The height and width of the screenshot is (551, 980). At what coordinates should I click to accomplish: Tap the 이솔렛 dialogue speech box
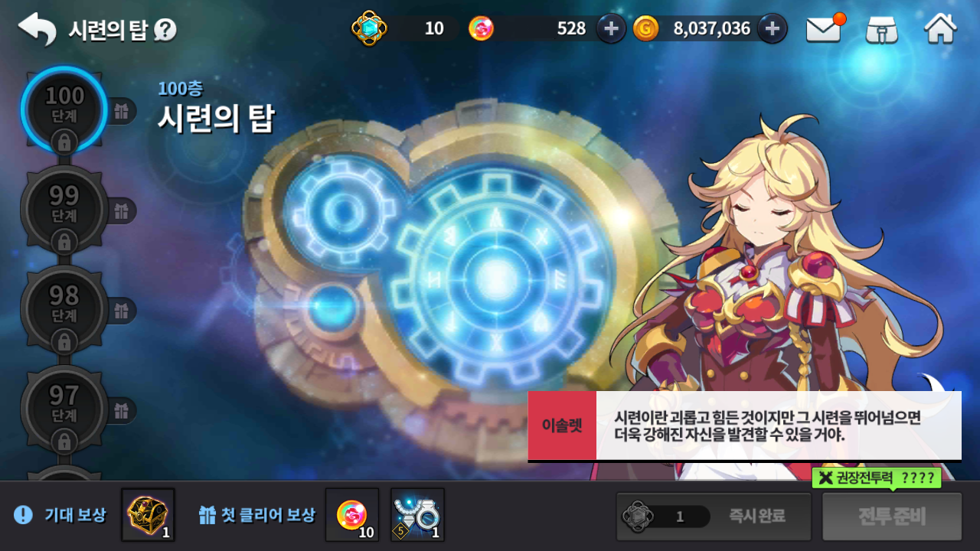tap(744, 426)
